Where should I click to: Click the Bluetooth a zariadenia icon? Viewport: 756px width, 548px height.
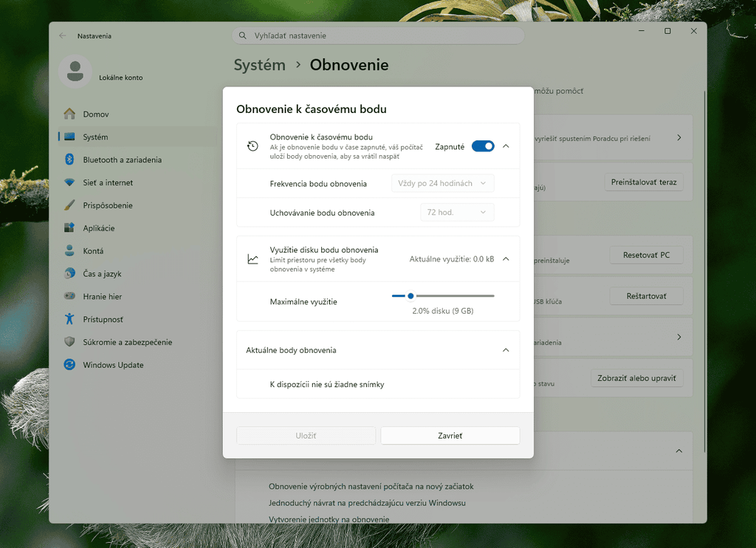click(x=69, y=160)
